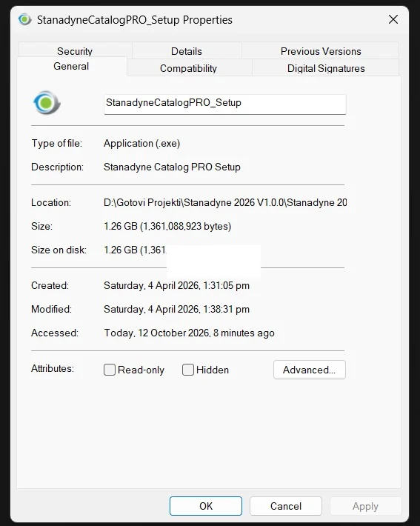Click the window title 'StanadyneCatalogPRO_Setup Properties'

pyautogui.click(x=135, y=20)
